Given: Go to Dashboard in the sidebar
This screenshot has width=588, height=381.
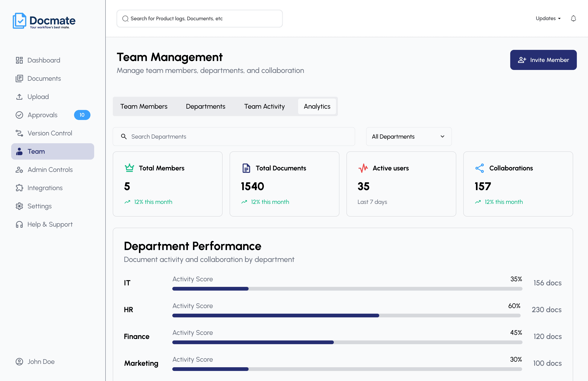Looking at the screenshot, I should pos(53,60).
